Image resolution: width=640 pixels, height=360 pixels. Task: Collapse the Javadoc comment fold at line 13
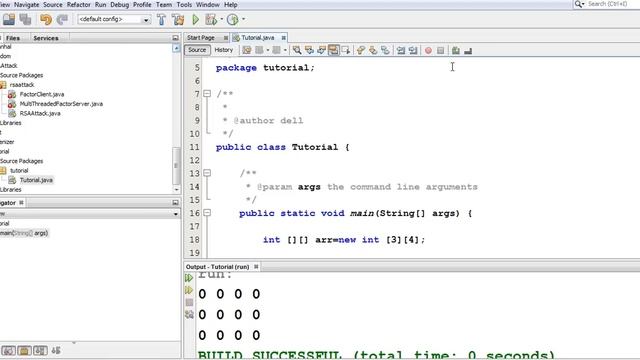click(207, 173)
